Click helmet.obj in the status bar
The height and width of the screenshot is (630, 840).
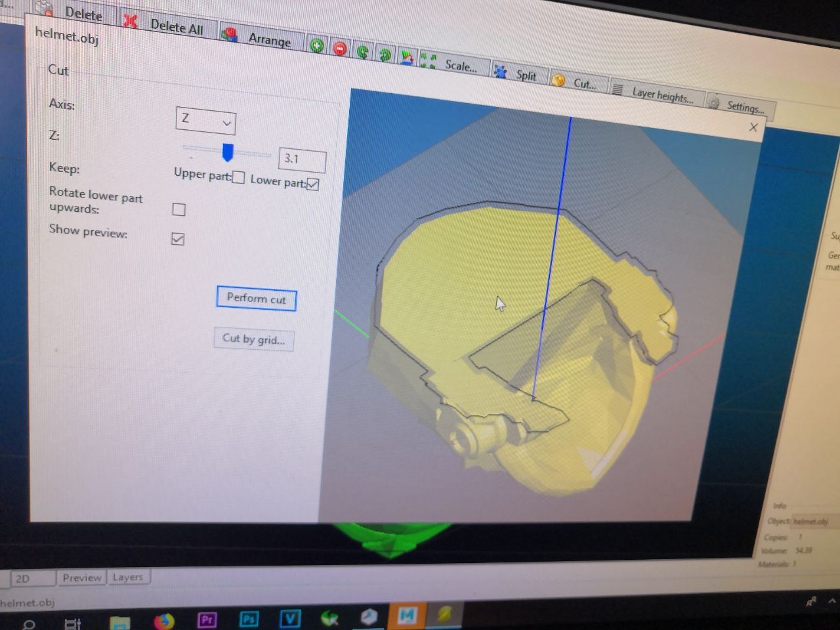(x=28, y=602)
